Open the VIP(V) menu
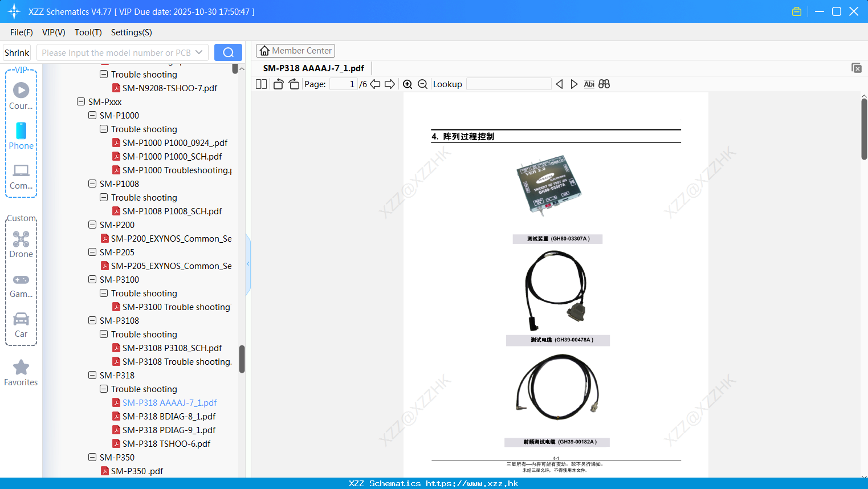The image size is (868, 489). coord(54,32)
